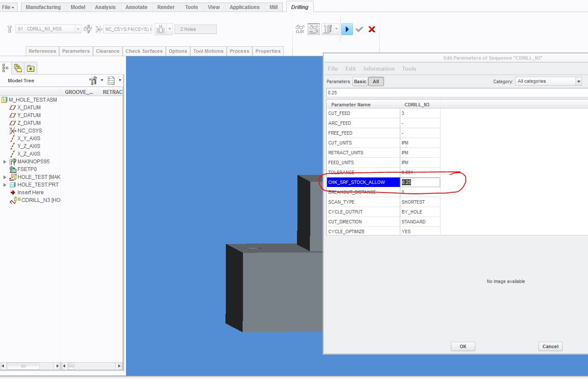Accept the drilling sequence with the checkmark
Viewport: 588px width, 379px height.
click(x=360, y=29)
